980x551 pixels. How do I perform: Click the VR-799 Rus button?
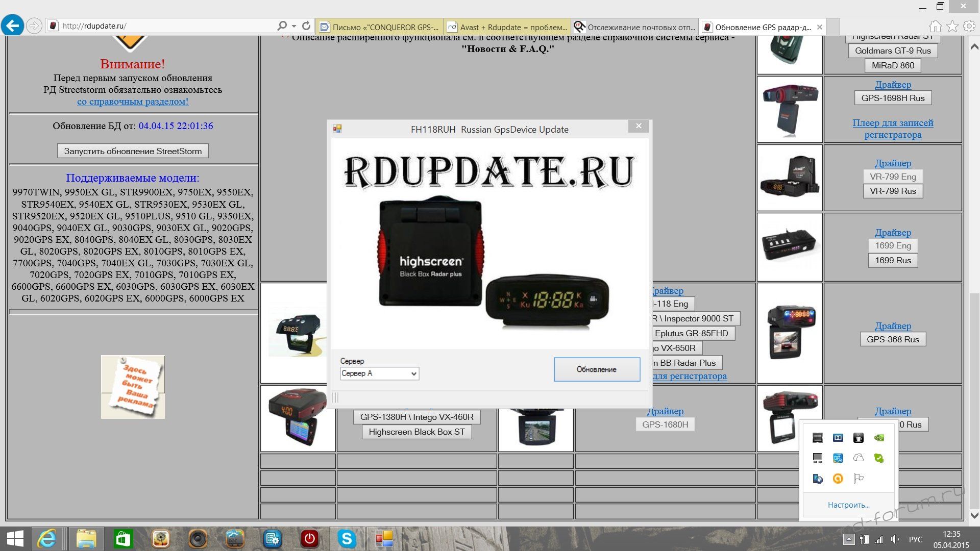(x=893, y=191)
